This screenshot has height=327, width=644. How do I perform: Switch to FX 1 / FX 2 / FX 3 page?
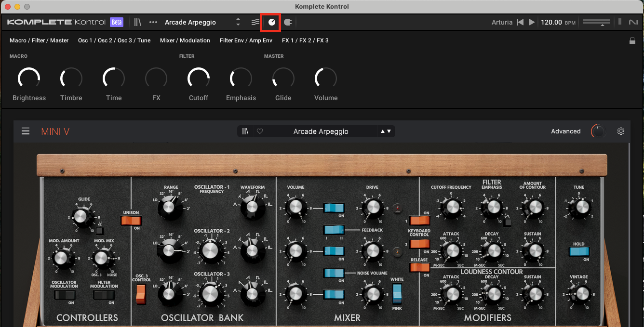pos(305,40)
